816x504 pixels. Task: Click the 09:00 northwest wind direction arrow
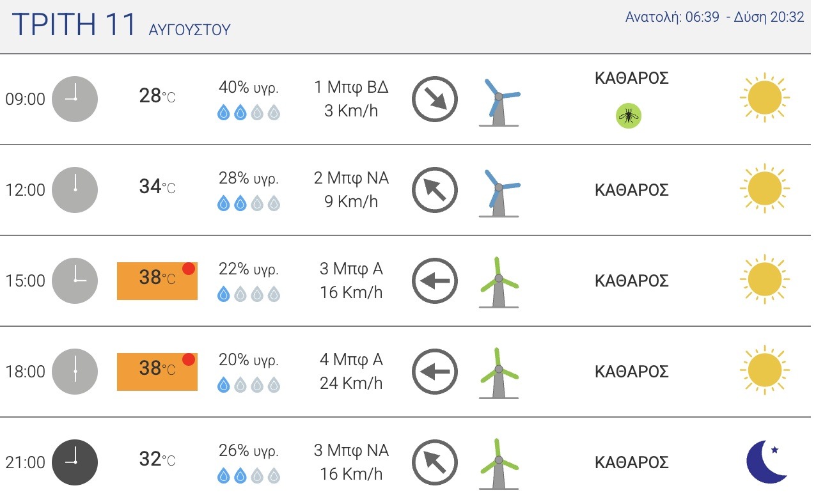click(435, 99)
